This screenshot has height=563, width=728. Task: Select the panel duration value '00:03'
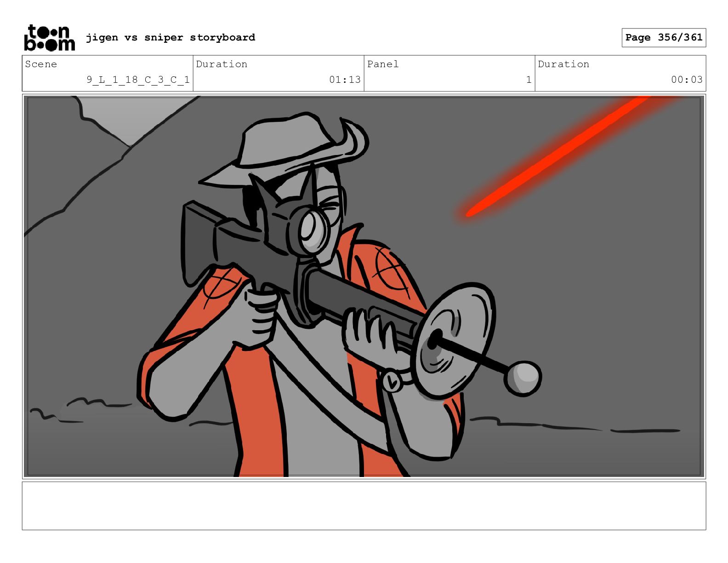coord(687,80)
